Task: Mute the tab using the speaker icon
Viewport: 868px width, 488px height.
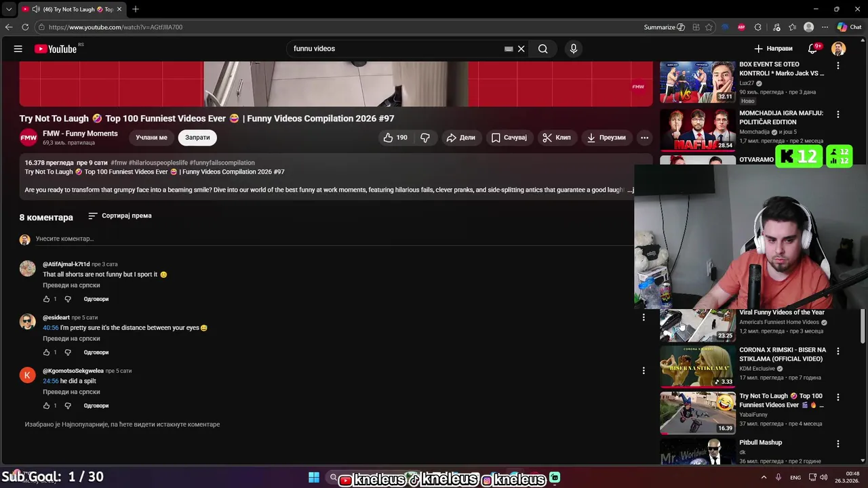Action: click(x=36, y=9)
